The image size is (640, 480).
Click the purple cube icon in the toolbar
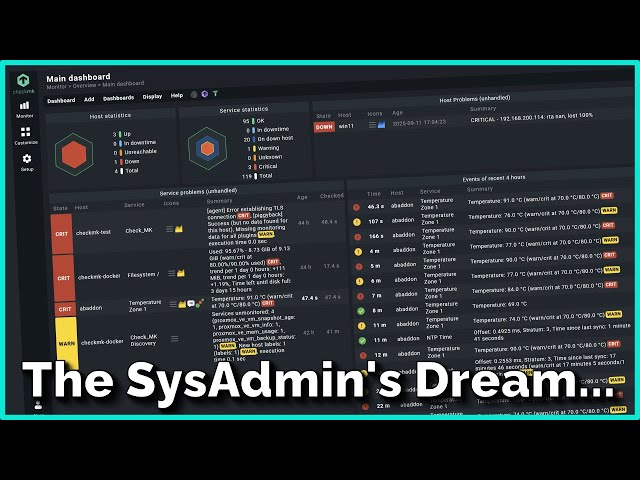point(204,94)
